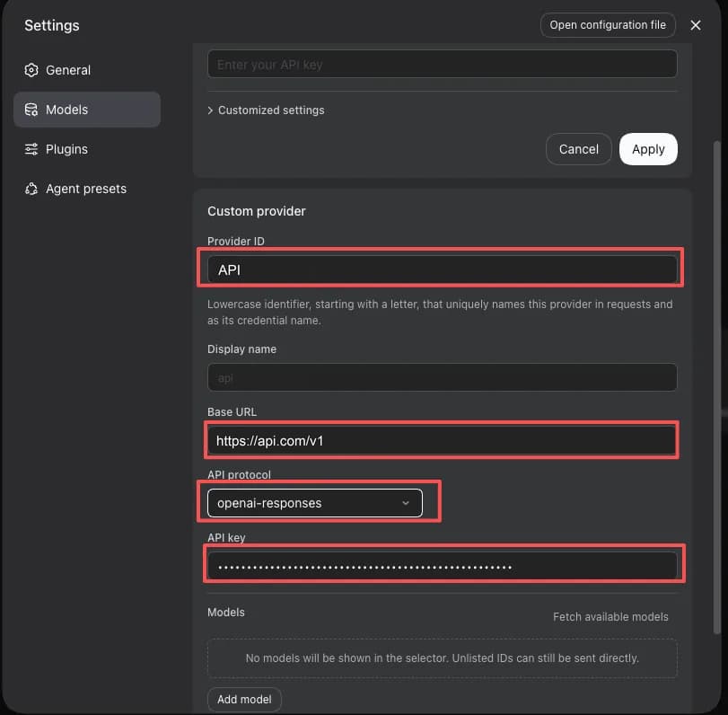Click Open configuration file button
This screenshot has width=728, height=715.
point(608,25)
